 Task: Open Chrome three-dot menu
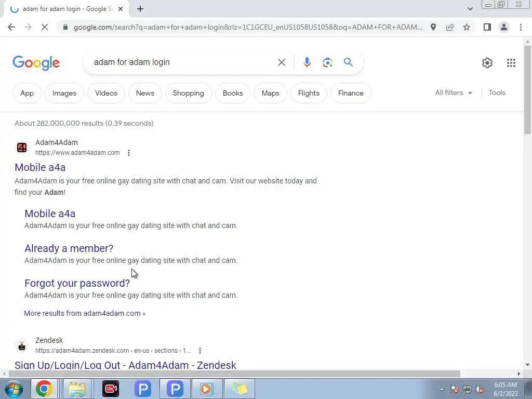tap(521, 27)
